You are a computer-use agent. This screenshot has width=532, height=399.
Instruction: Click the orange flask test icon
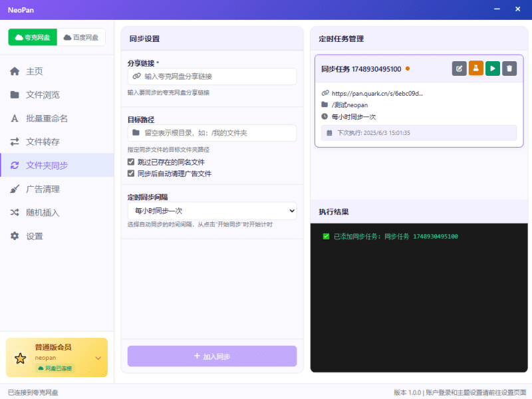(476, 68)
